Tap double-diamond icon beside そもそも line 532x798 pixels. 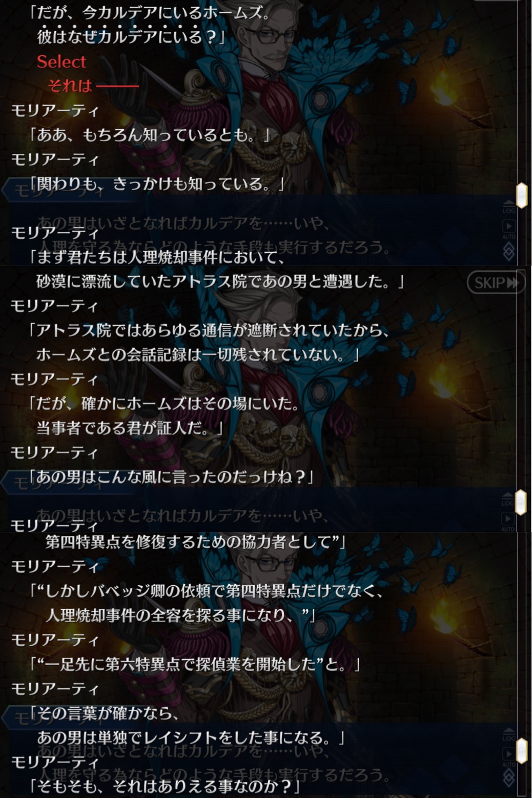pyautogui.click(x=508, y=779)
